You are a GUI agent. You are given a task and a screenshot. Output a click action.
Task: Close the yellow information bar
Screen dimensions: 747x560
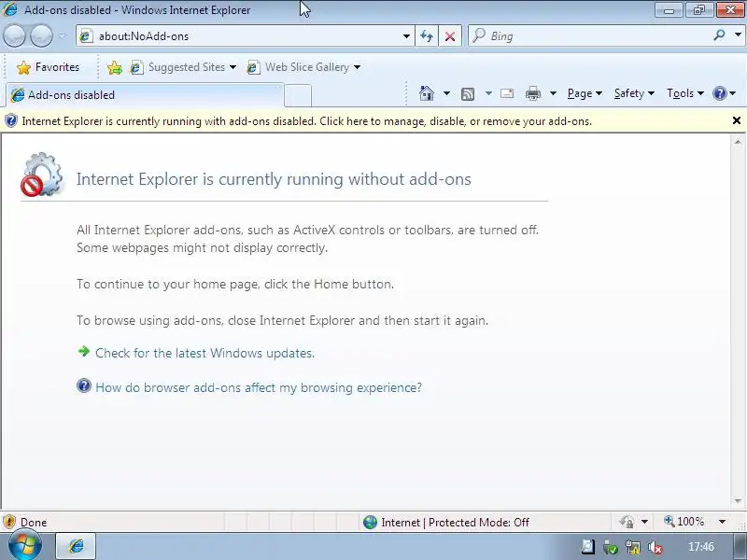point(736,120)
